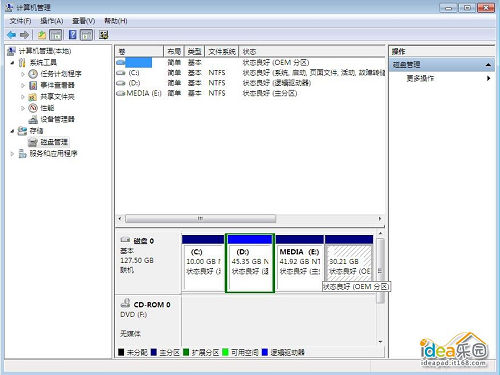Click the light green 可用空间 legend swatch
Viewport: 500px width, 375px height.
click(225, 352)
